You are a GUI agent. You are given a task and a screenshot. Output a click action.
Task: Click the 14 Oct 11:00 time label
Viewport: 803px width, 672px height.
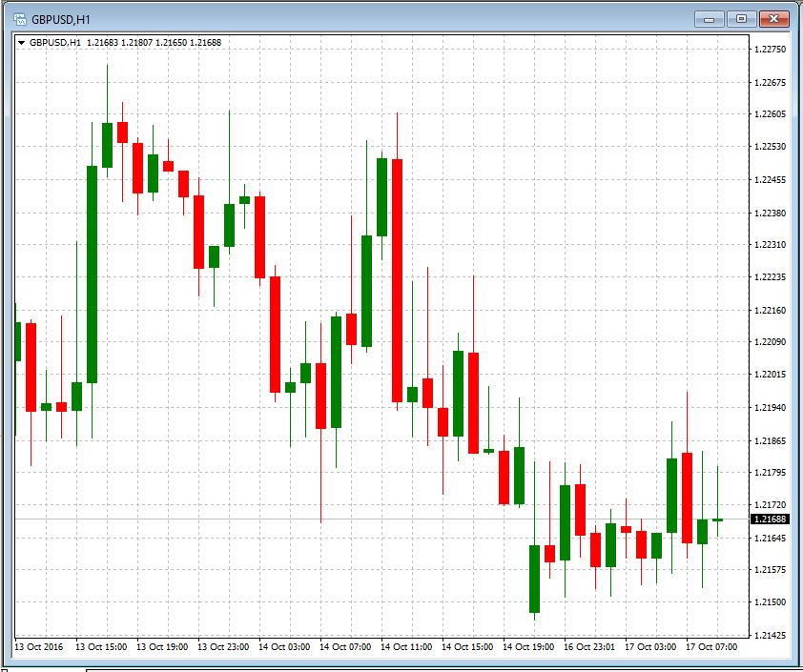(406, 647)
